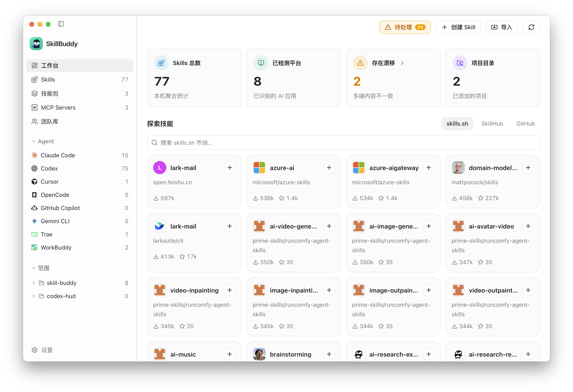Screen dimensions: 573x392
Task: Click the azure-ai Microsoft logo thumbnail
Action: pos(259,168)
